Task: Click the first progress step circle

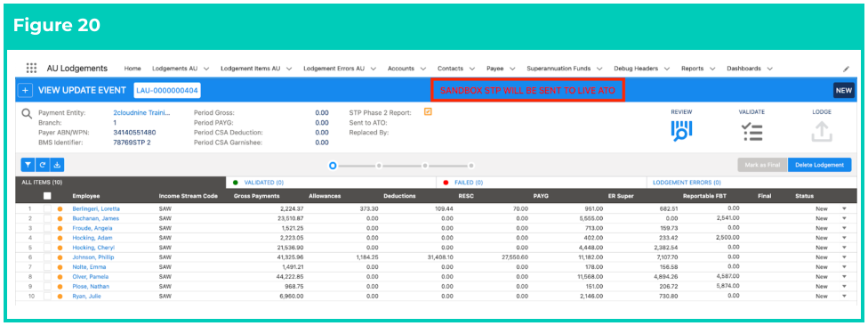Action: point(333,165)
